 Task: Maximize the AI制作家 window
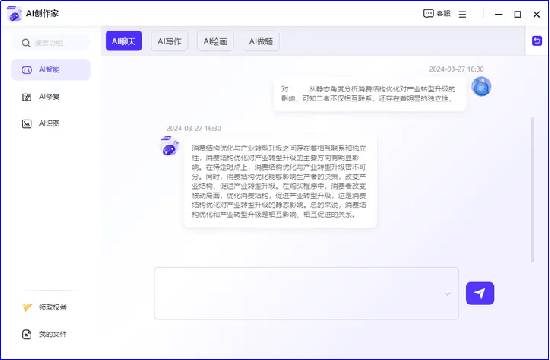(x=517, y=14)
